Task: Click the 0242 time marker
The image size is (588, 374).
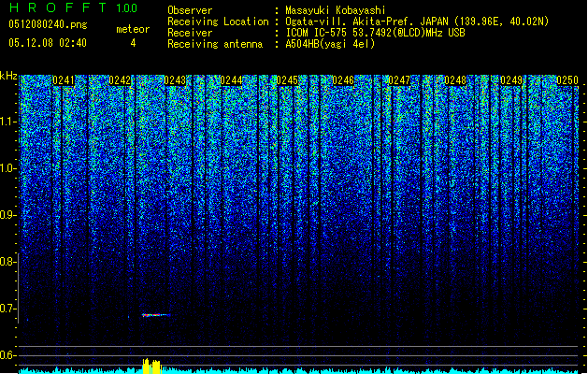Action: tap(120, 80)
